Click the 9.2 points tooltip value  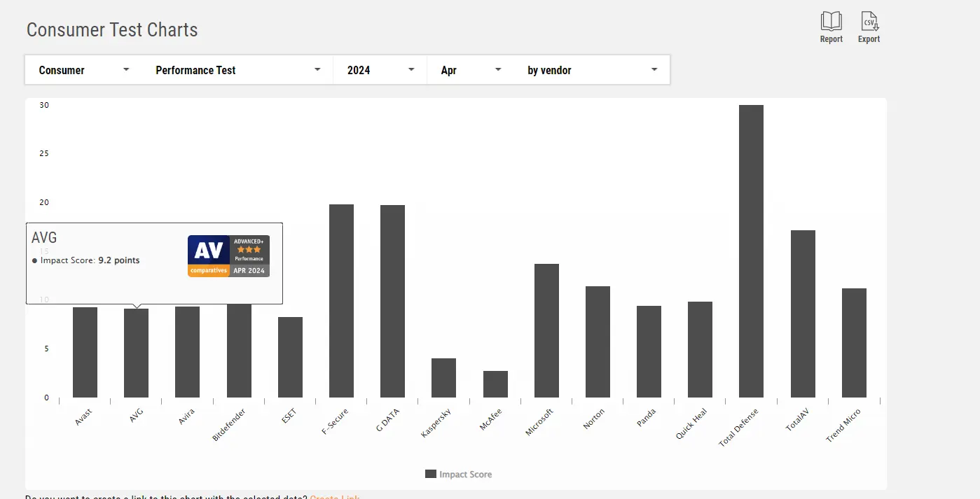[118, 260]
